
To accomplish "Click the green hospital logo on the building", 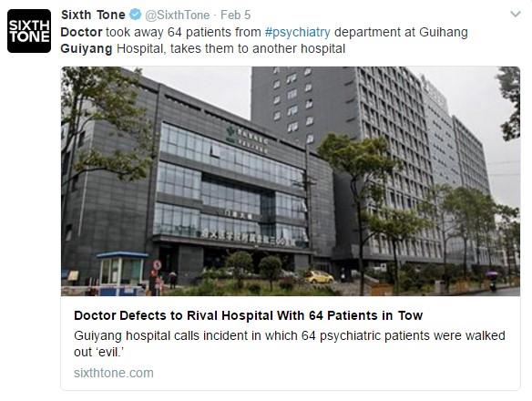I will [231, 133].
